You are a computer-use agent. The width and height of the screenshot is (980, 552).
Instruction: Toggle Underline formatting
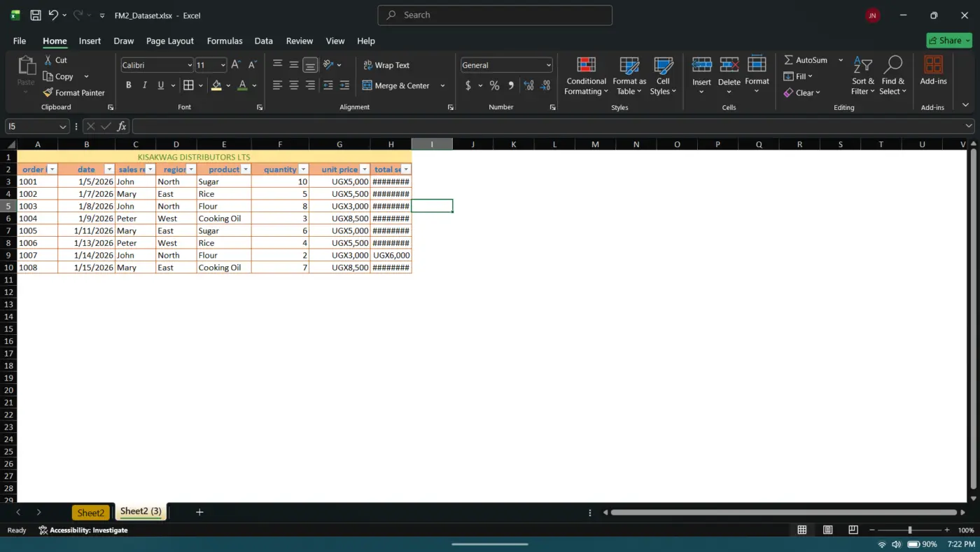point(161,85)
